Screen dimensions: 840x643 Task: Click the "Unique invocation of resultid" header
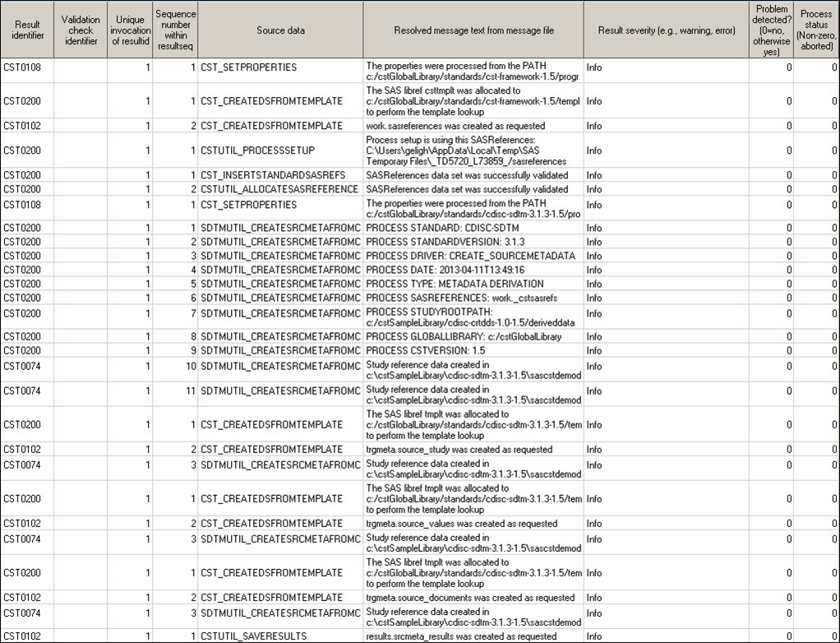pyautogui.click(x=128, y=28)
